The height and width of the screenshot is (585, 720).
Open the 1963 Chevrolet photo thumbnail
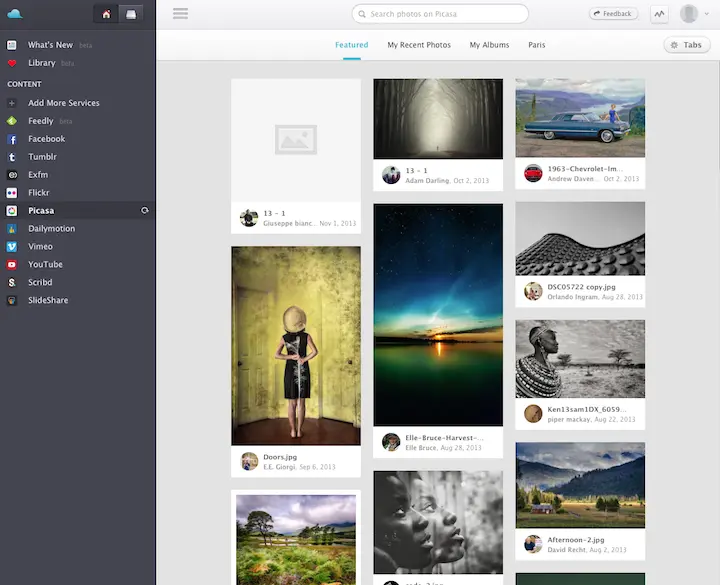580,118
